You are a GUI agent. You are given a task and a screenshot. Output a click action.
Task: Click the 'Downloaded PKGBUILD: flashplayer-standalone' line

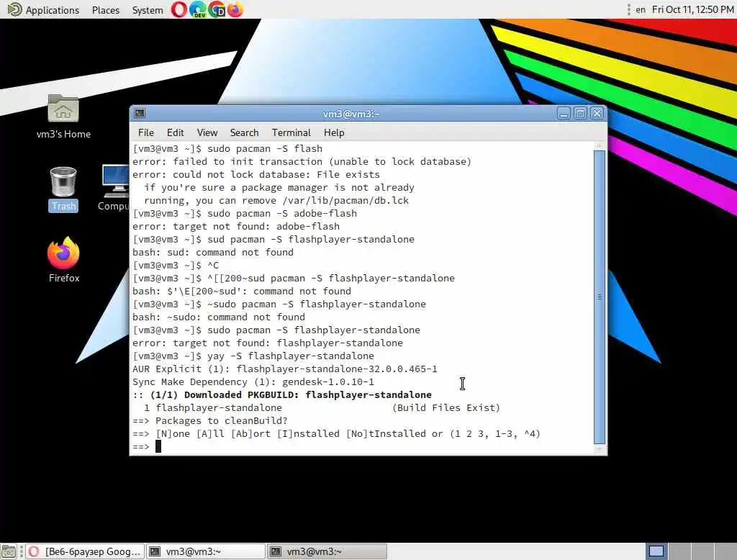(x=282, y=394)
